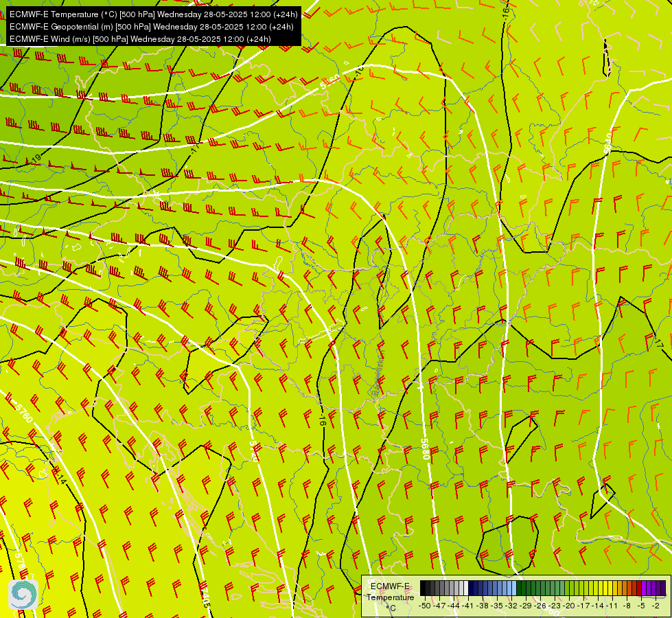
Task: Click the legend tick label -32
Action: click(511, 606)
